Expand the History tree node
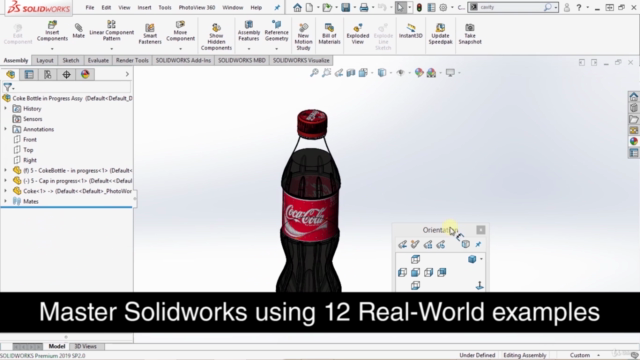The height and width of the screenshot is (360, 640). tap(5, 109)
